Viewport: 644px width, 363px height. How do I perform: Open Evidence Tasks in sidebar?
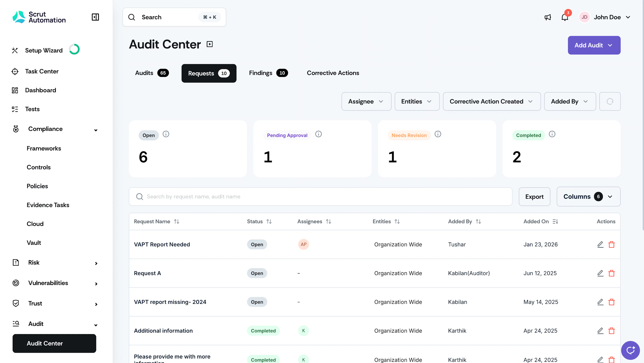click(48, 205)
